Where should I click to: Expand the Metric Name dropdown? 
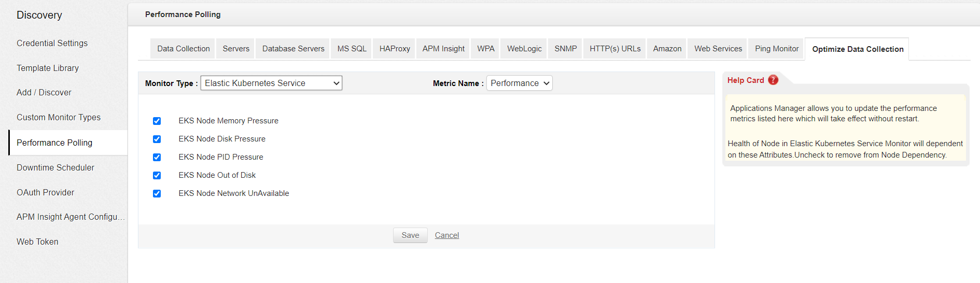(519, 83)
